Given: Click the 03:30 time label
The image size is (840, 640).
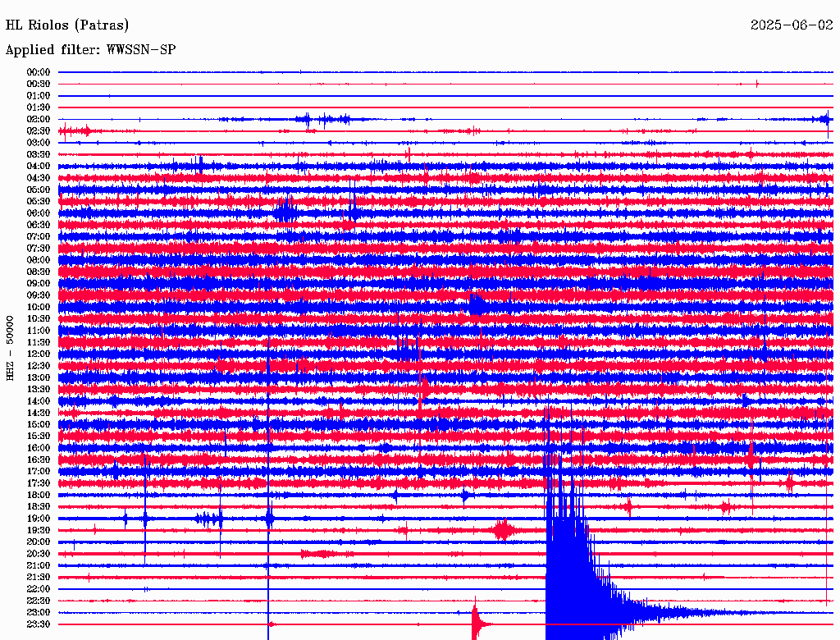Looking at the screenshot, I should point(39,154).
